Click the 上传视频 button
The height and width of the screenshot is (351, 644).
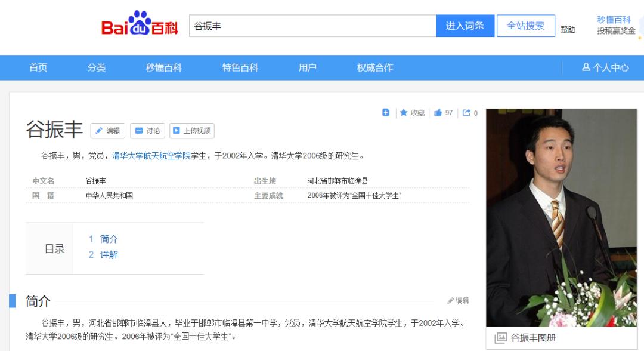click(x=191, y=131)
